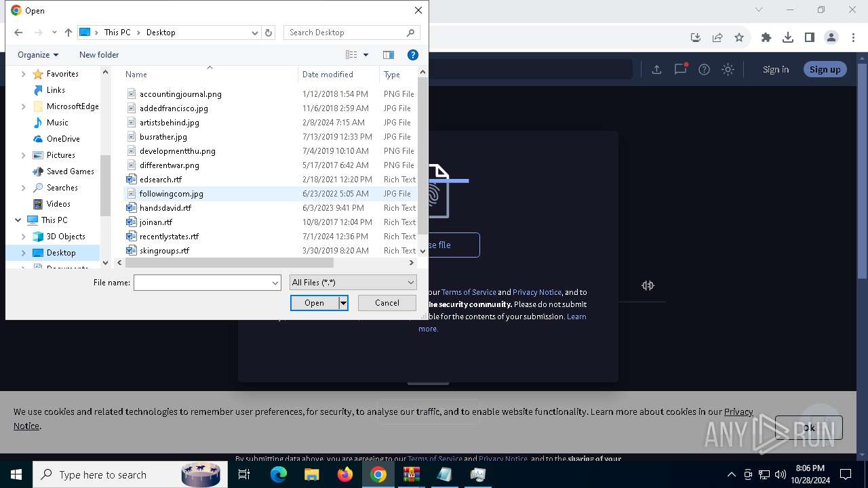Open Chrome downloads icon
Screen dimensions: 868x488
788,37
